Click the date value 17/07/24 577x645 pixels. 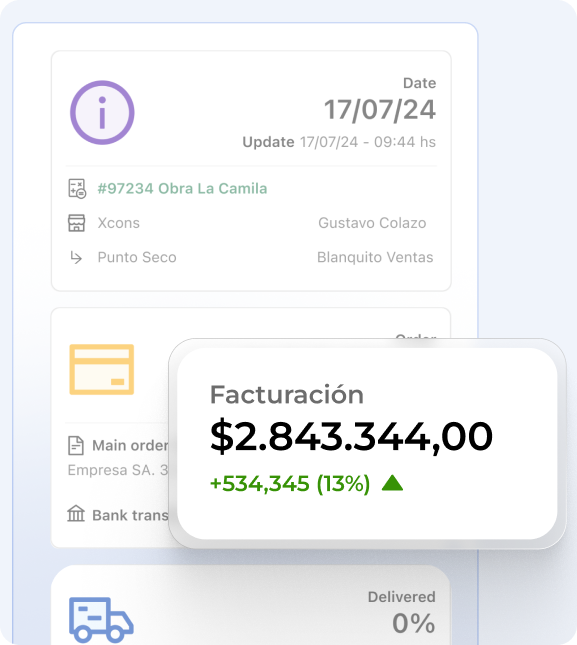pyautogui.click(x=380, y=110)
